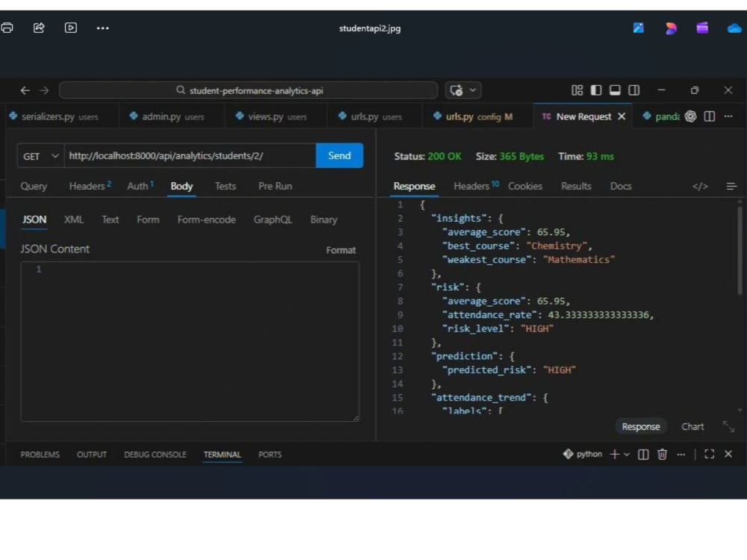Split the editor to the right
This screenshot has width=747, height=560.
pyautogui.click(x=710, y=116)
